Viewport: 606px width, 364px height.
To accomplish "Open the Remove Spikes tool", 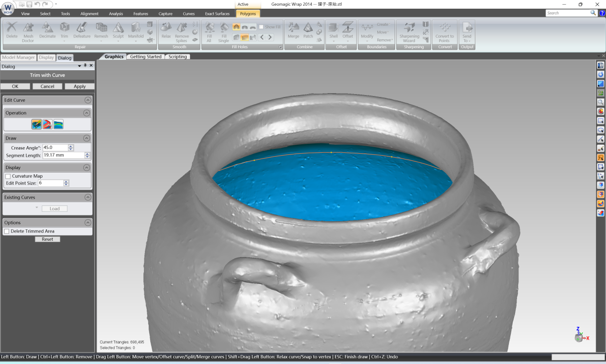I will [x=182, y=32].
